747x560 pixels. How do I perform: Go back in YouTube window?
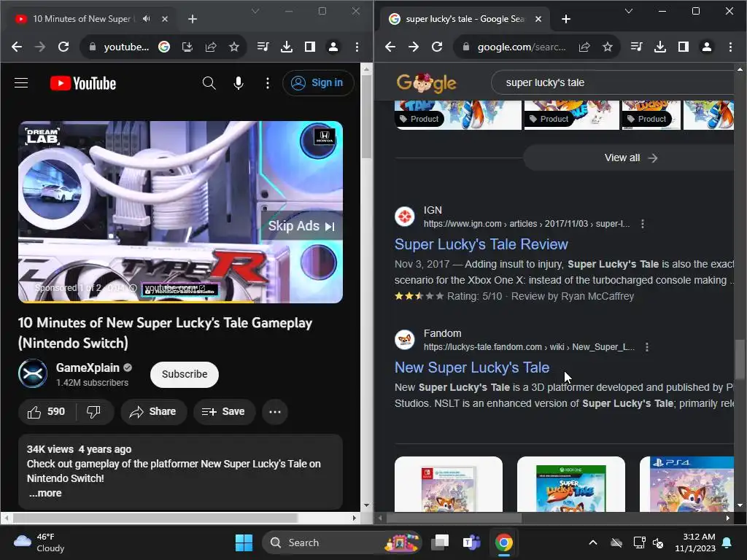coord(17,47)
